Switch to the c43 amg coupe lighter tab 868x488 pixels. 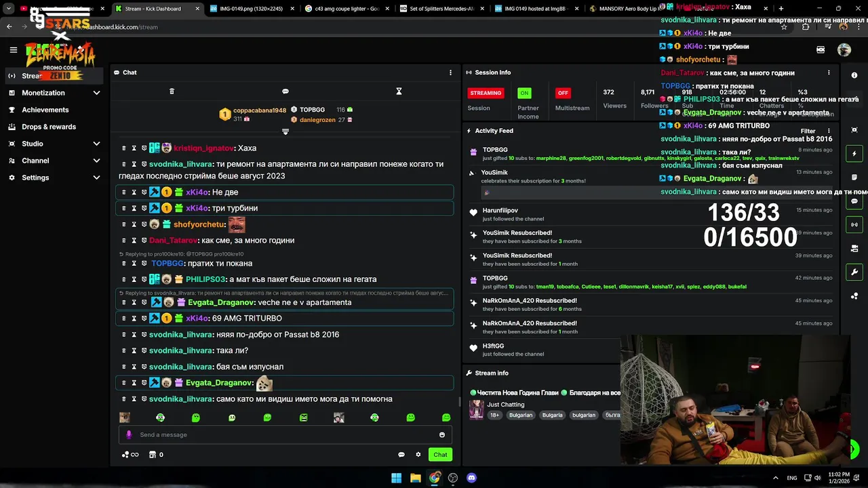(x=346, y=9)
